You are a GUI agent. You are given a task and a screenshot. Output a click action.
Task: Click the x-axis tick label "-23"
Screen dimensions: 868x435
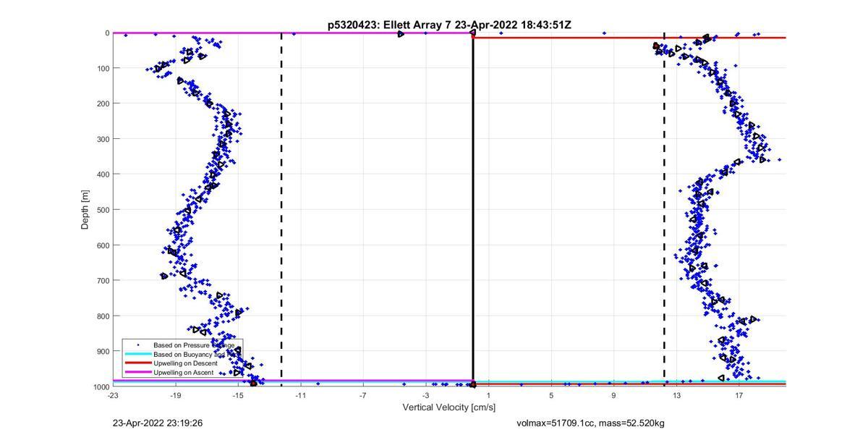click(x=113, y=396)
